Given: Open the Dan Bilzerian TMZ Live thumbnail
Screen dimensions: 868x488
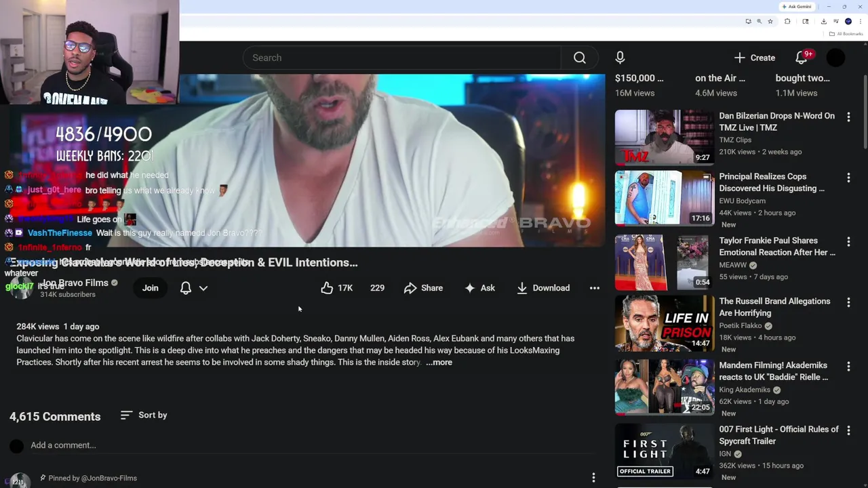Looking at the screenshot, I should pyautogui.click(x=665, y=137).
